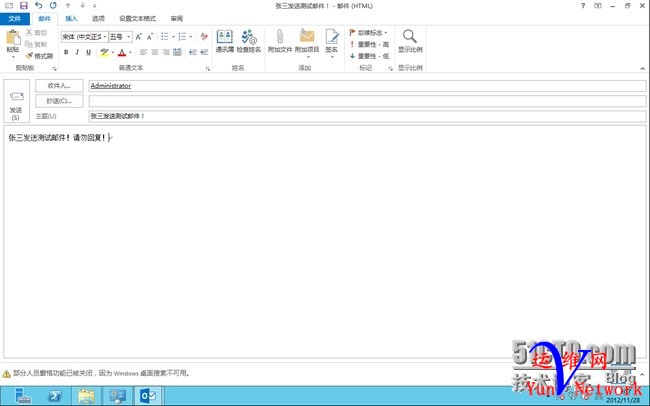This screenshot has height=406, width=650.
Task: Switch to the Options (选项) tab
Action: [98, 19]
